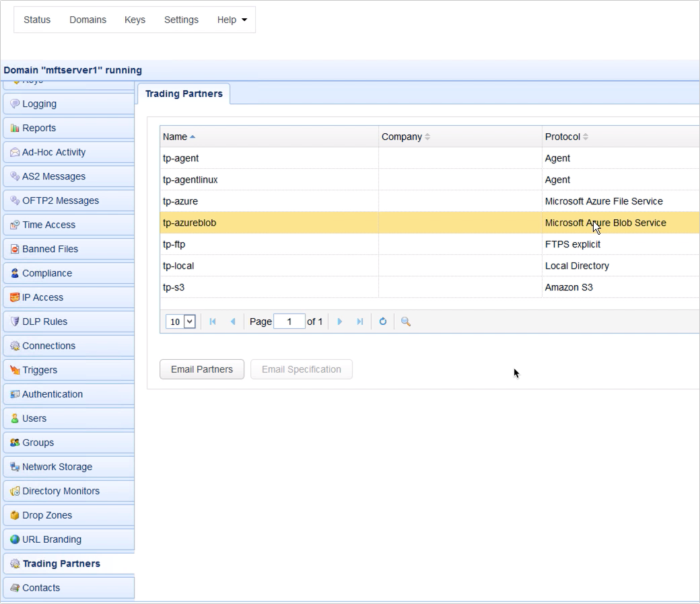Open the Reports section
The height and width of the screenshot is (604, 700).
[x=40, y=128]
